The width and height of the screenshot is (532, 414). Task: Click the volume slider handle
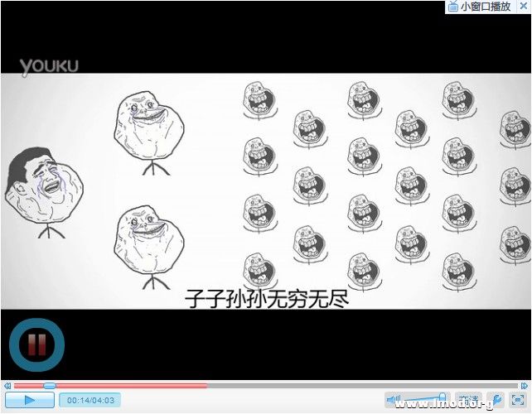(x=443, y=397)
